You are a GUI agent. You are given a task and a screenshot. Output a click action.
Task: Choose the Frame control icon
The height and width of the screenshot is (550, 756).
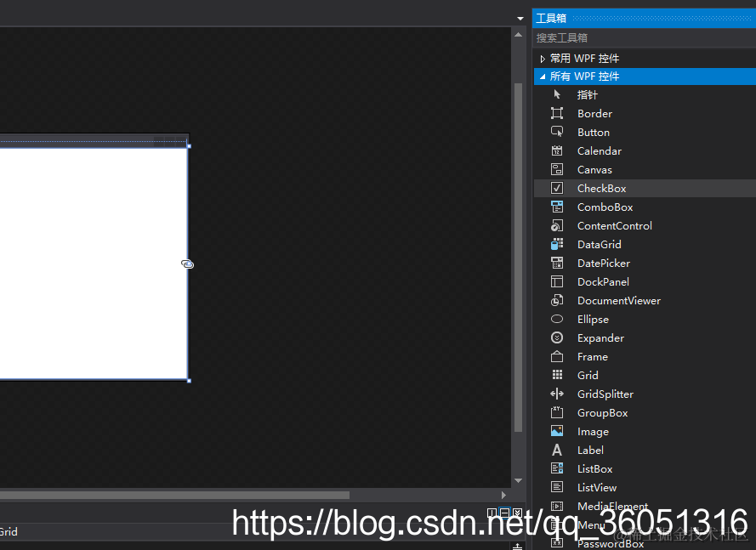click(x=557, y=356)
